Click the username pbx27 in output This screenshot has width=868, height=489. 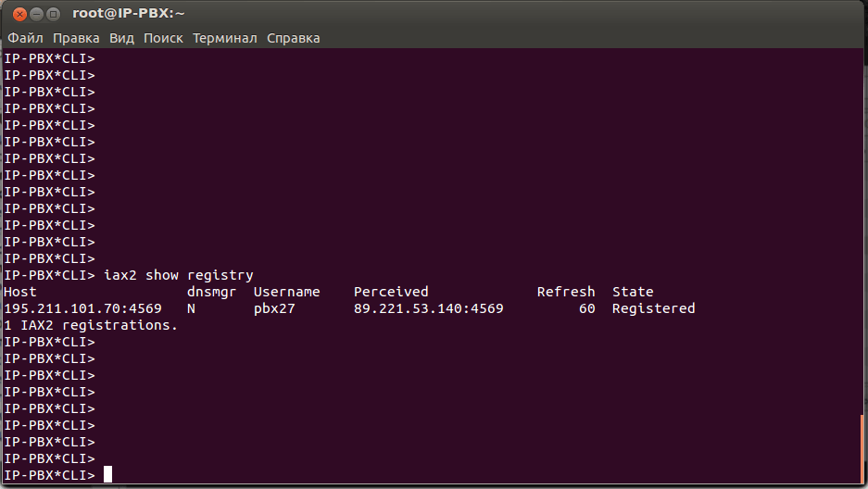pos(274,308)
